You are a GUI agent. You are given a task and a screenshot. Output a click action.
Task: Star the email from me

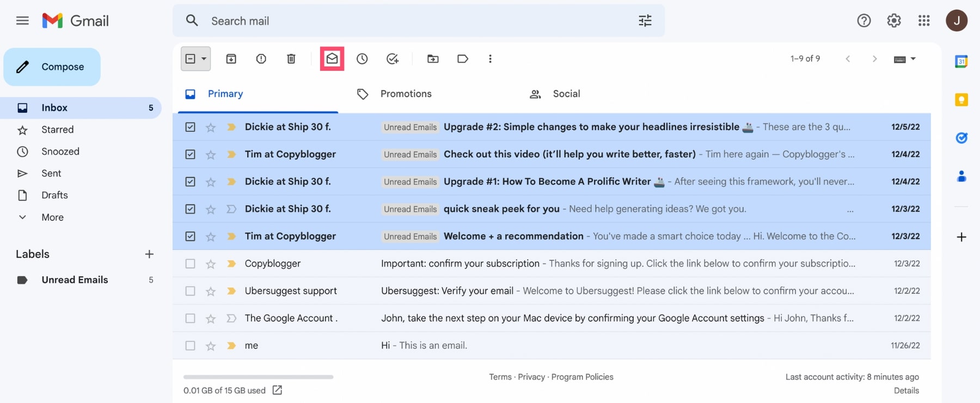tap(211, 346)
